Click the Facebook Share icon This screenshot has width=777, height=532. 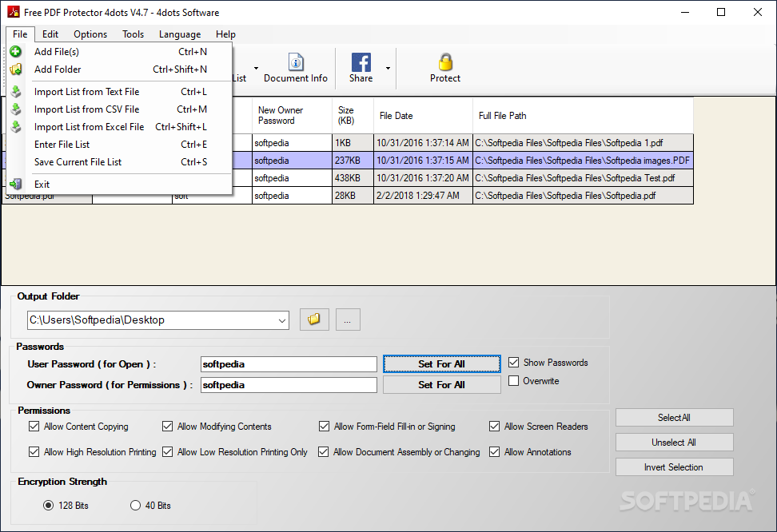361,62
